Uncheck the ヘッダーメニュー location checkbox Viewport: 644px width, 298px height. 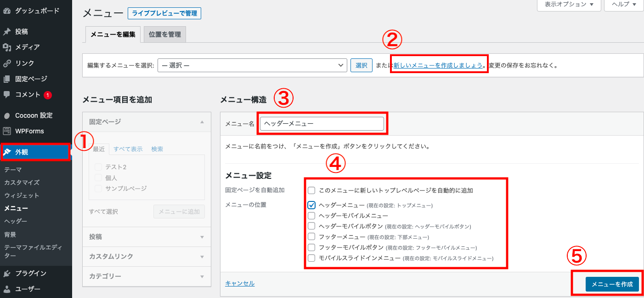(x=311, y=205)
